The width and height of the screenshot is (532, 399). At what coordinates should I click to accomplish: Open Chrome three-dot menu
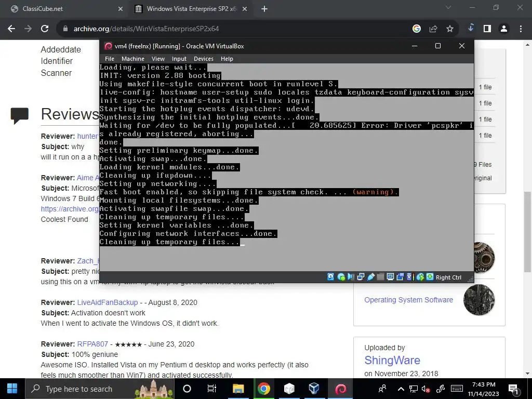521,29
